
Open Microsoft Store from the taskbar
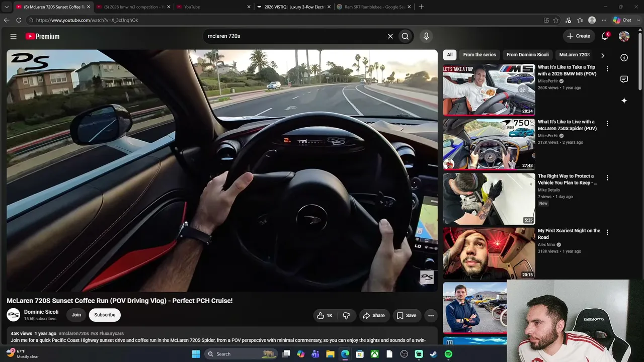coord(360,354)
